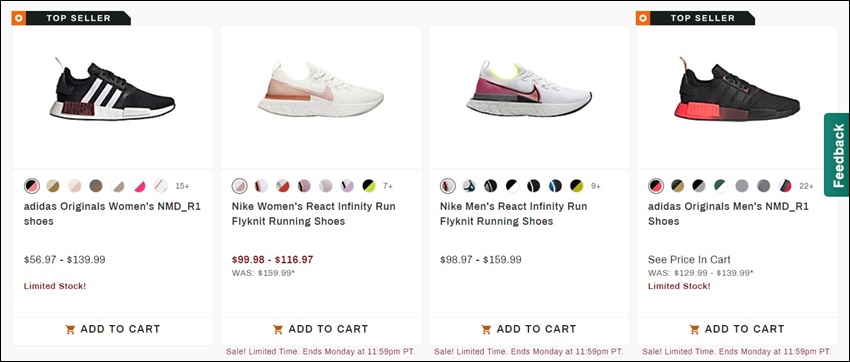Image resolution: width=850 pixels, height=362 pixels.
Task: Open the Nike Men's React Infinity Run shoe image
Action: point(529,88)
